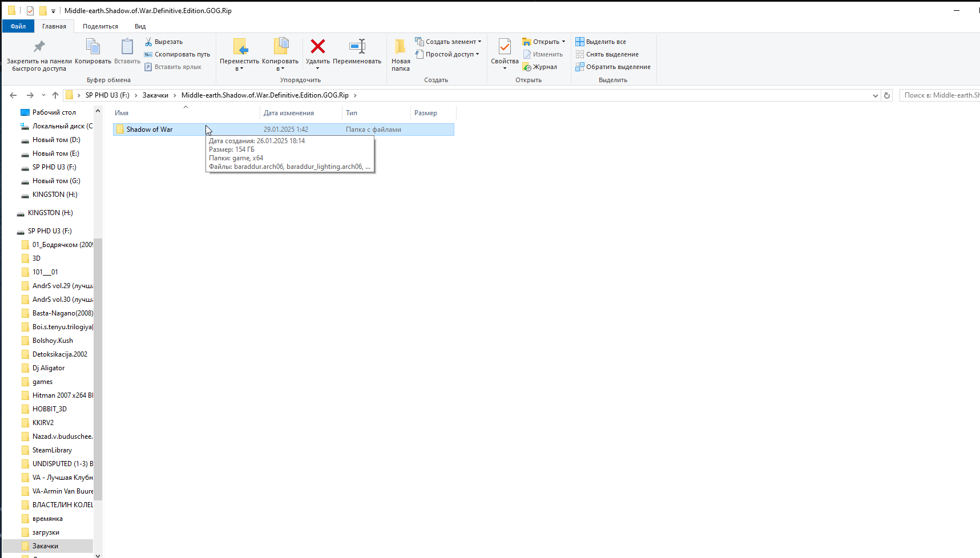Click Вставить ярлык in the ribbon

173,67
